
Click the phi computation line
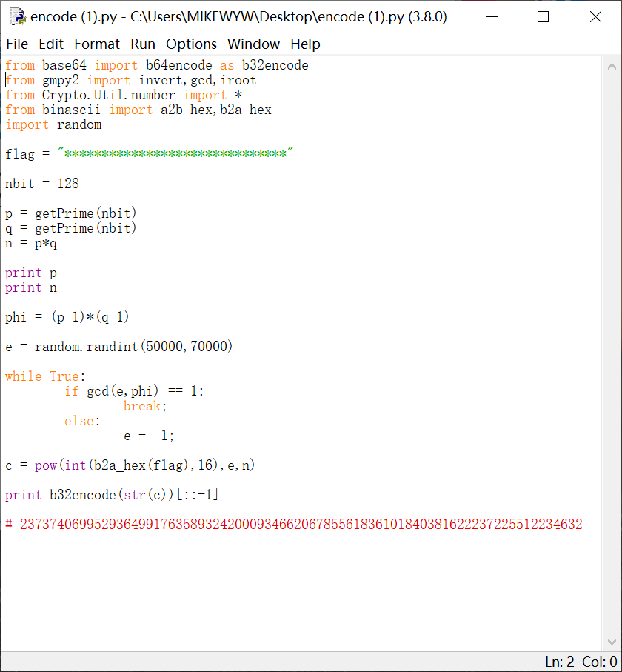coord(67,316)
